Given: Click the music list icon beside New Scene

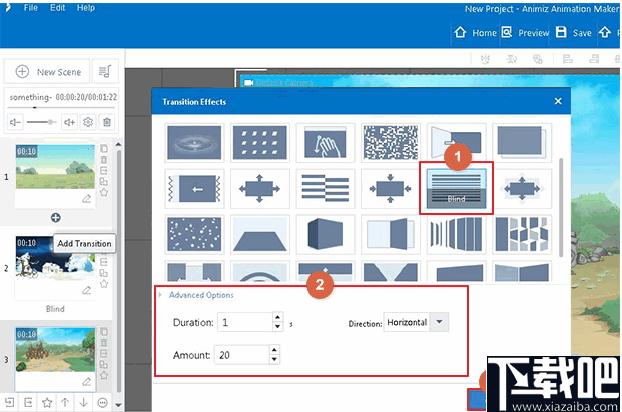Looking at the screenshot, I should pos(105,71).
